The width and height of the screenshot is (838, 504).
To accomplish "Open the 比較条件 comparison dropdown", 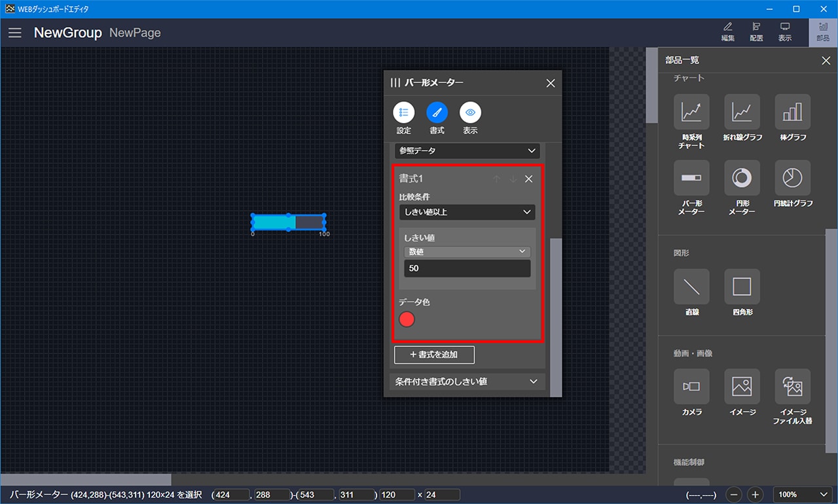I will [x=467, y=212].
